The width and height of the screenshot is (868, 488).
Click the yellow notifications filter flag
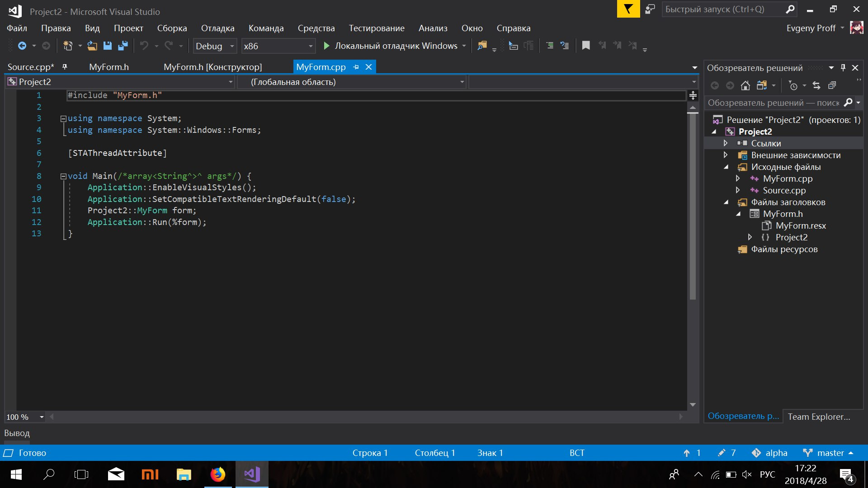628,9
